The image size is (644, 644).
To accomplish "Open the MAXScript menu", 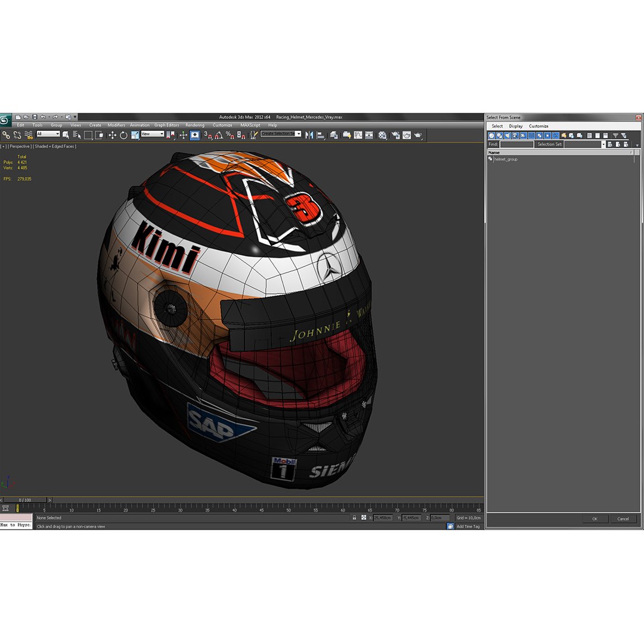I will 250,125.
